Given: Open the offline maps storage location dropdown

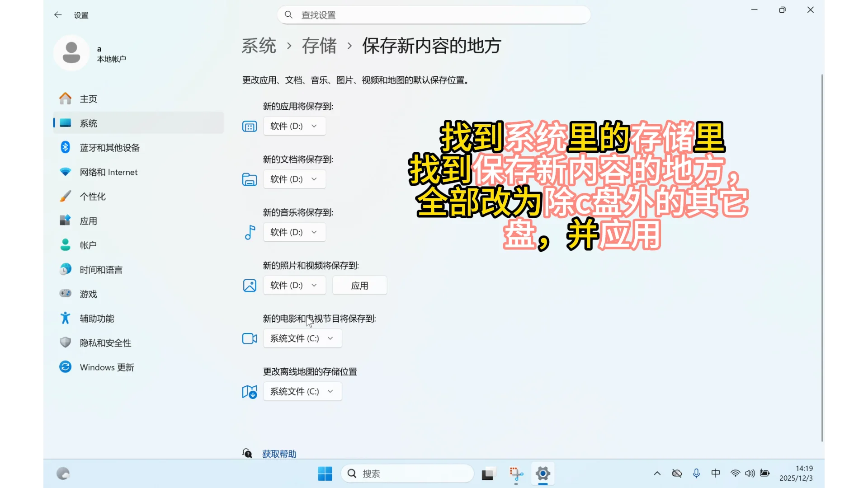Looking at the screenshot, I should click(302, 391).
